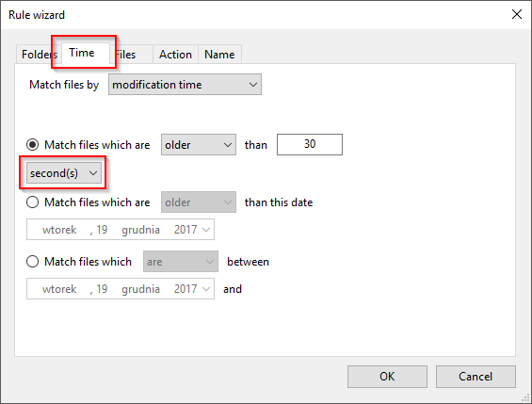Select the older than 30 radio option
The width and height of the screenshot is (532, 404).
33,145
